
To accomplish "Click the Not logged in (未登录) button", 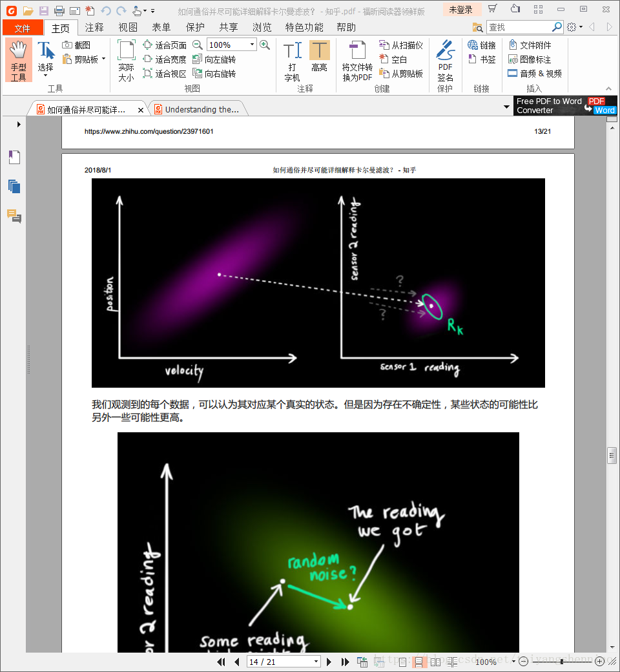I will [x=461, y=10].
